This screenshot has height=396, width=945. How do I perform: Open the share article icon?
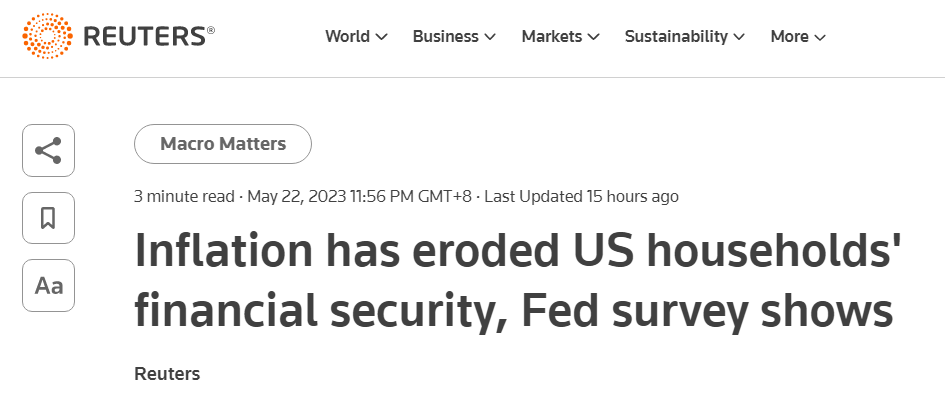(x=48, y=151)
